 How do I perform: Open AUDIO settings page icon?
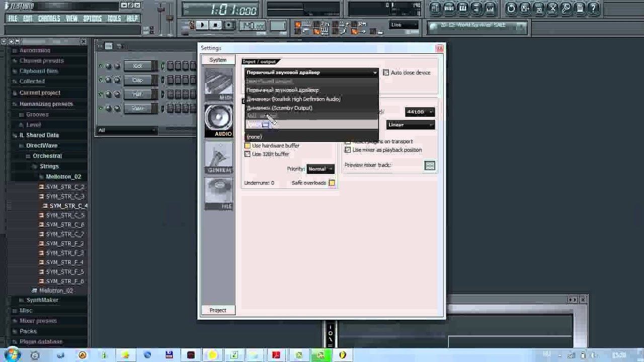(x=219, y=121)
